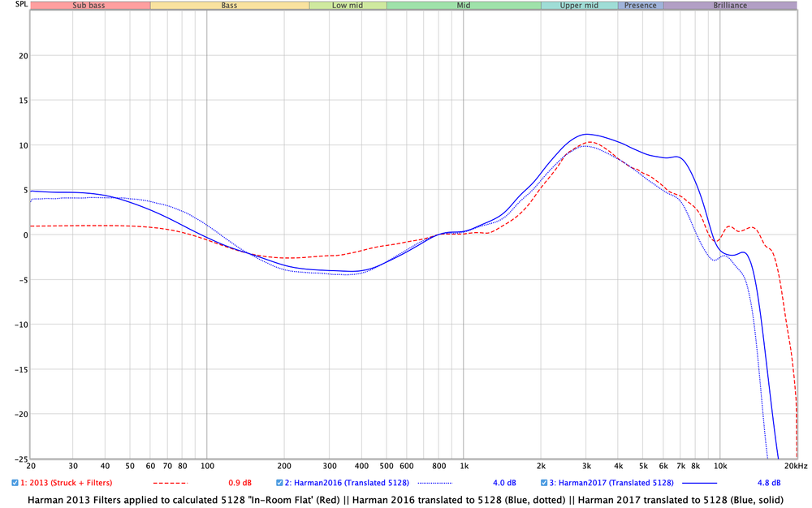
Task: Click the Low mid band label
Action: (348, 5)
